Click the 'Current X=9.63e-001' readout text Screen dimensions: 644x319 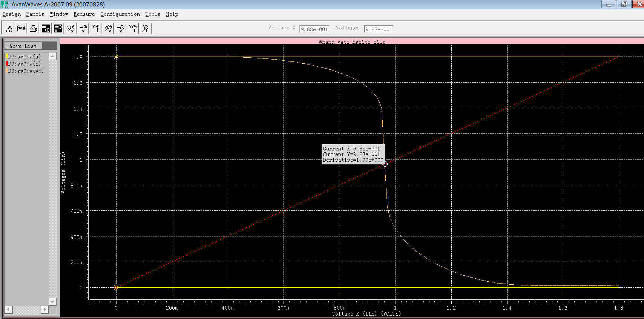point(351,149)
